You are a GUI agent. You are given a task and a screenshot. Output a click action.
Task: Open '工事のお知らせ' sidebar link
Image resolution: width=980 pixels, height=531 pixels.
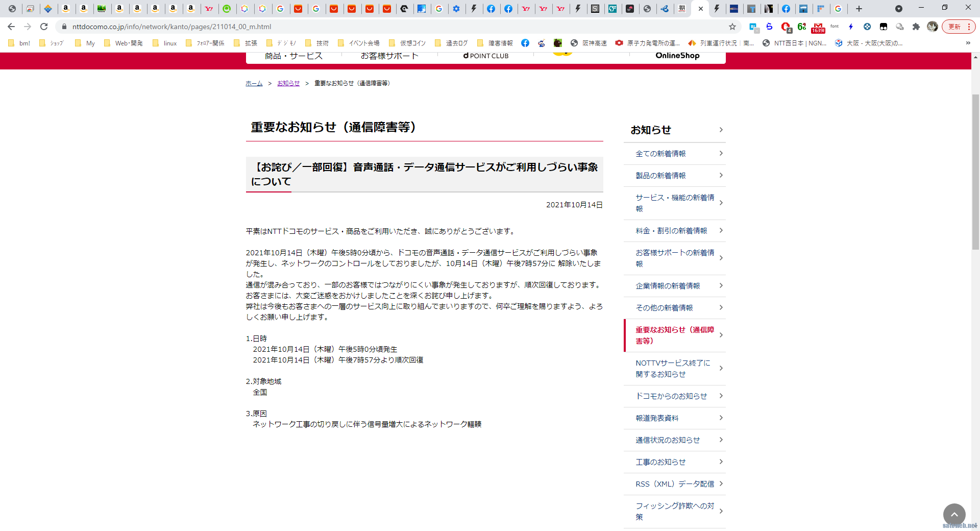675,462
